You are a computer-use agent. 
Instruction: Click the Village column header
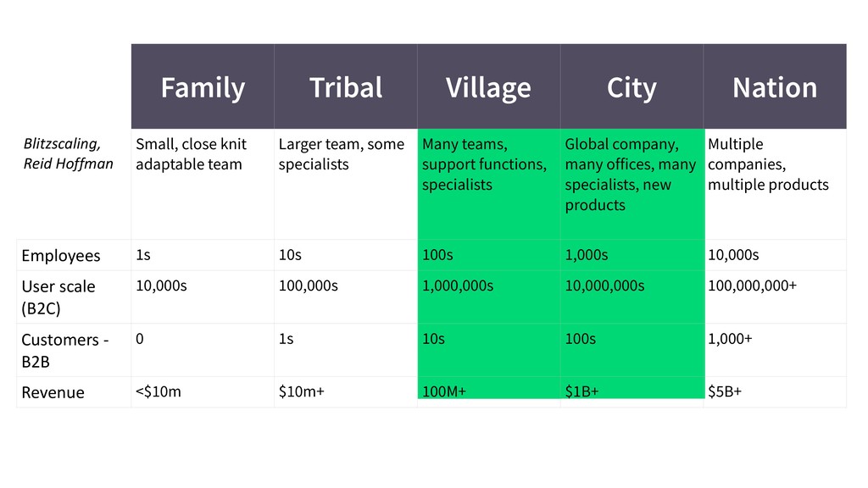coord(489,87)
